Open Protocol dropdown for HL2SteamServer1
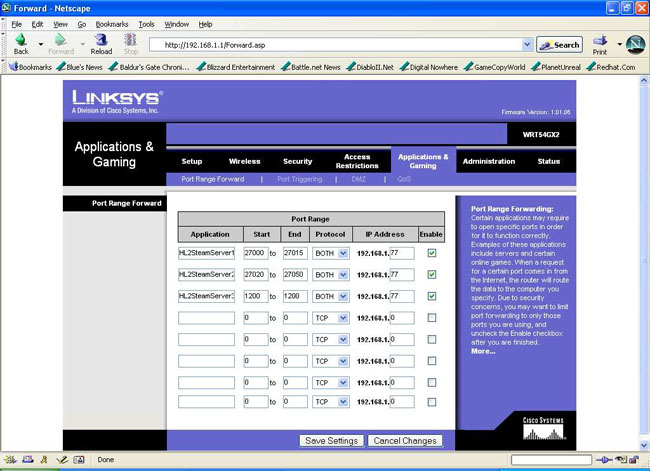Screen dimensions: 650x471 [330, 253]
